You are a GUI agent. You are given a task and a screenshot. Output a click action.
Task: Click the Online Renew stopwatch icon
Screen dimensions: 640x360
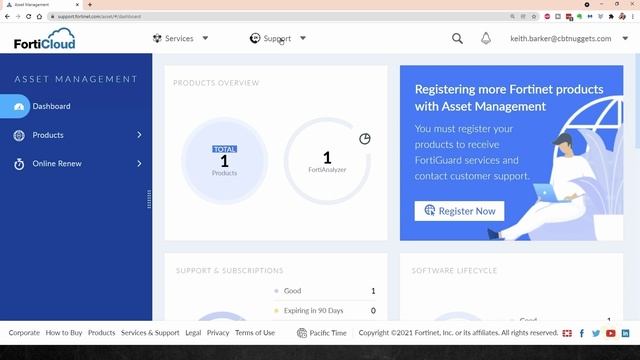[x=19, y=164]
